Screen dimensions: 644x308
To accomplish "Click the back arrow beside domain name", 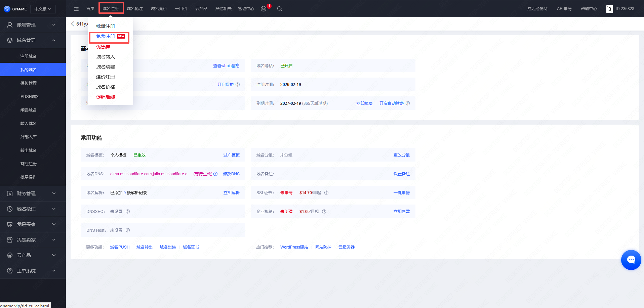I will (x=73, y=24).
